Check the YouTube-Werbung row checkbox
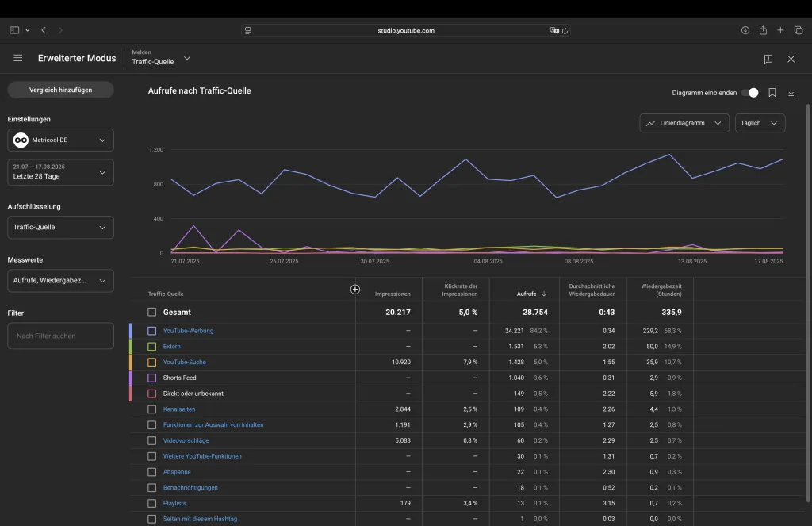The height and width of the screenshot is (526, 812). pos(152,331)
